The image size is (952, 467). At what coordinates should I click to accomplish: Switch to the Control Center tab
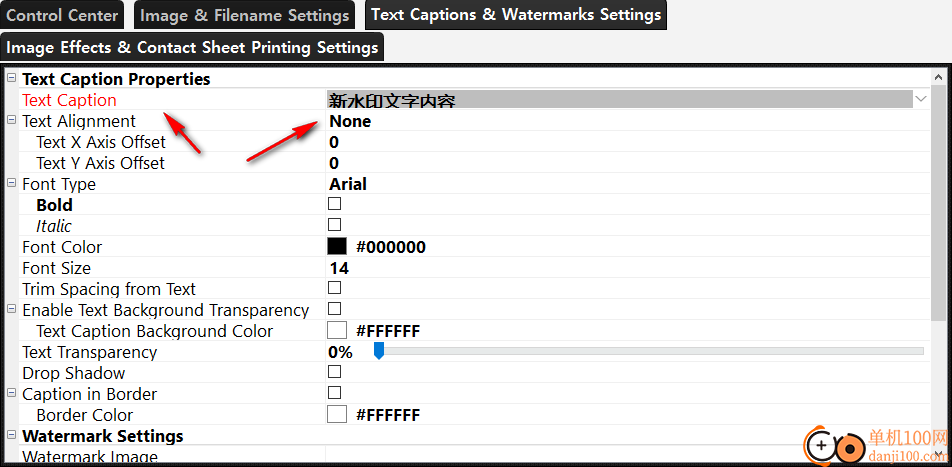click(62, 15)
